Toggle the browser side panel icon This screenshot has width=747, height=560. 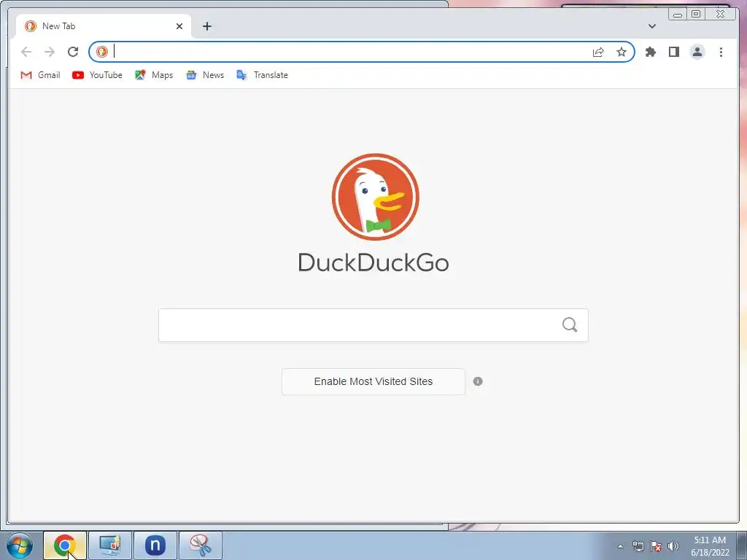click(673, 52)
